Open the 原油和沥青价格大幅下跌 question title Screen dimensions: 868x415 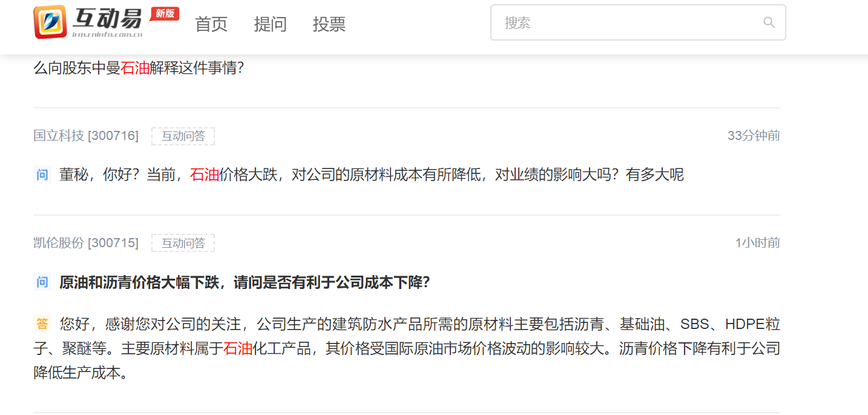245,282
